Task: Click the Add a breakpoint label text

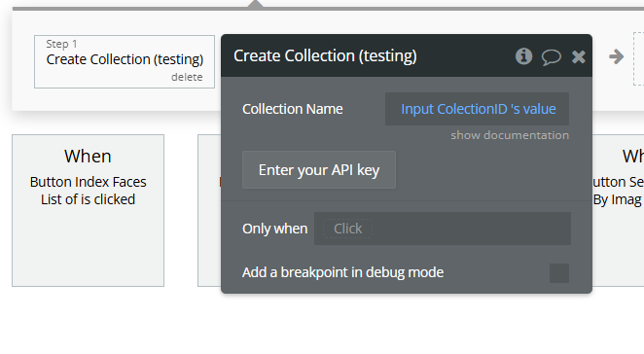Action: pos(343,272)
